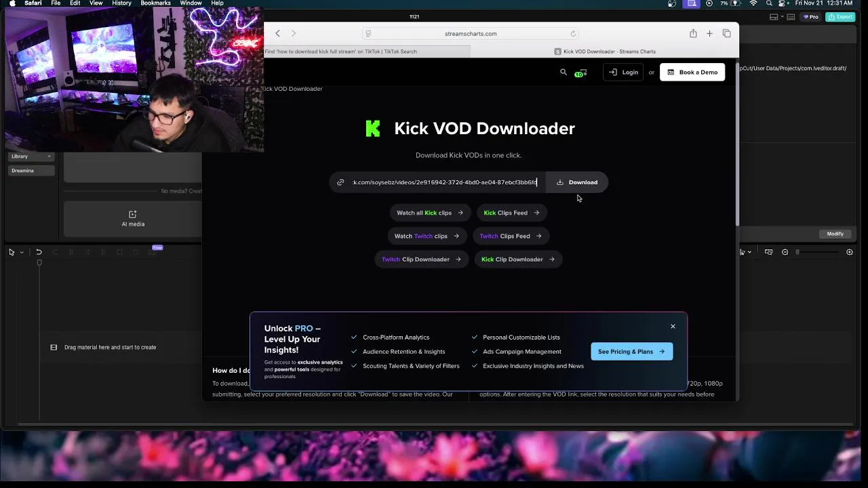Expand the pointer tool dropdown arrow
Screen dimensions: 868x488
22,252
